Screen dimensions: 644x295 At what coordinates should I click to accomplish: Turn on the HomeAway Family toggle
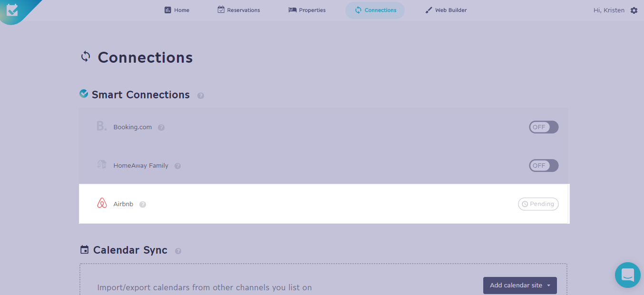(544, 165)
